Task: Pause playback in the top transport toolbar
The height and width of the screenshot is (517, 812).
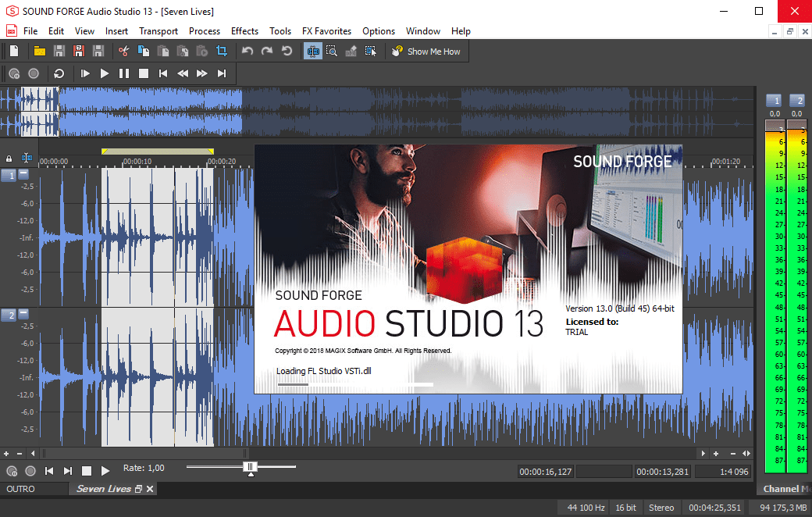Action: pyautogui.click(x=124, y=73)
